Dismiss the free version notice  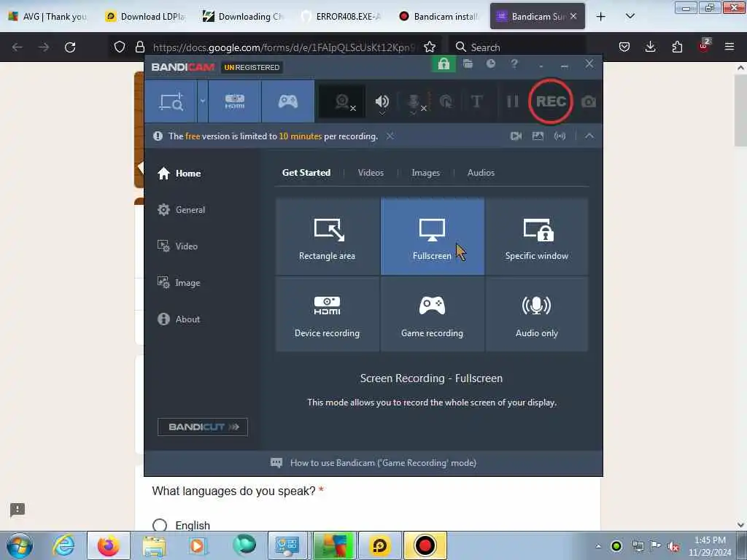click(390, 136)
